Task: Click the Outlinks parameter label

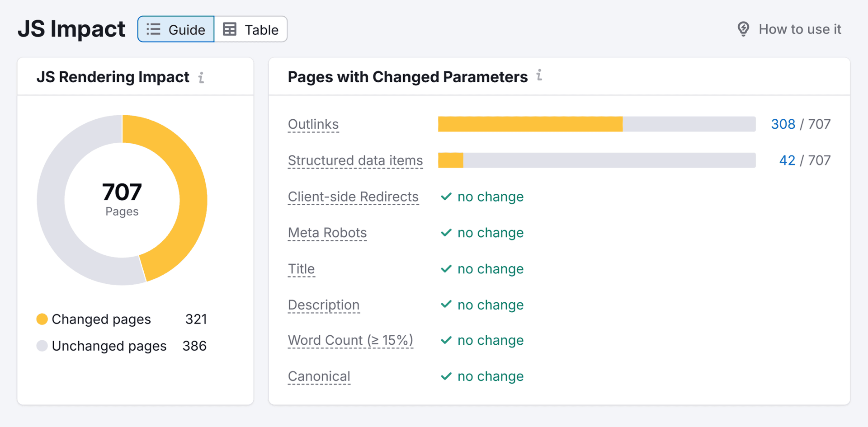Action: pyautogui.click(x=313, y=124)
